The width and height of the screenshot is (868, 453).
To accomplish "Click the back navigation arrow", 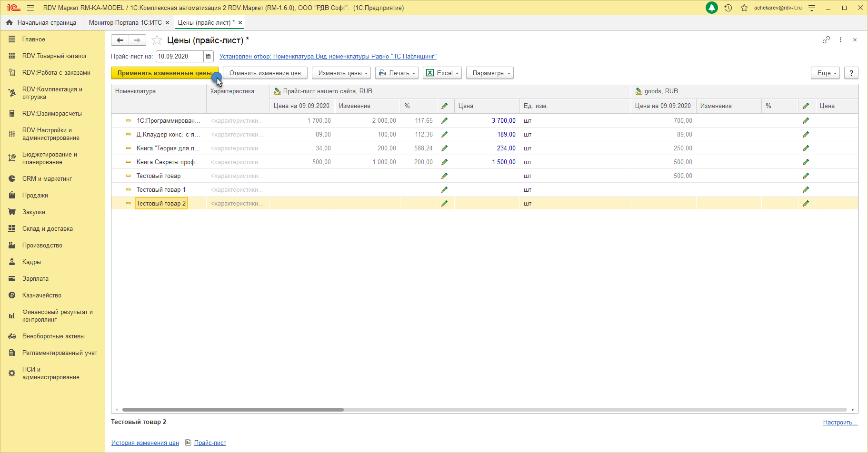I will (x=120, y=40).
